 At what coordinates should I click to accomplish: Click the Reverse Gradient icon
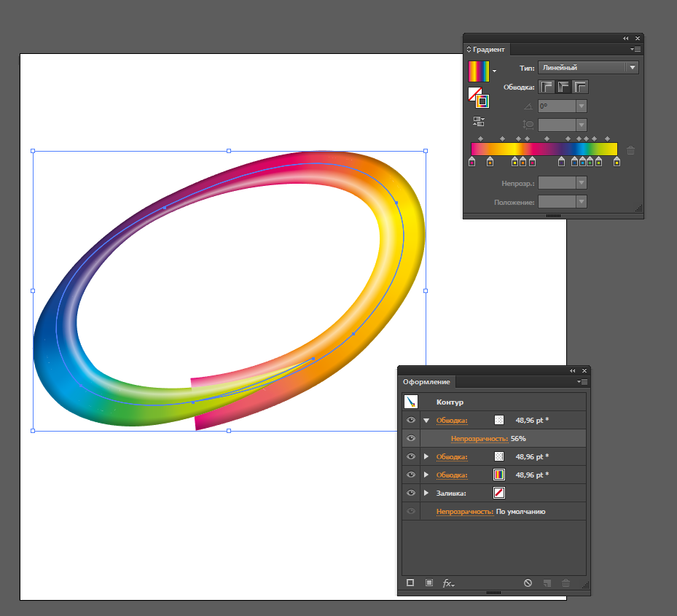pos(478,122)
